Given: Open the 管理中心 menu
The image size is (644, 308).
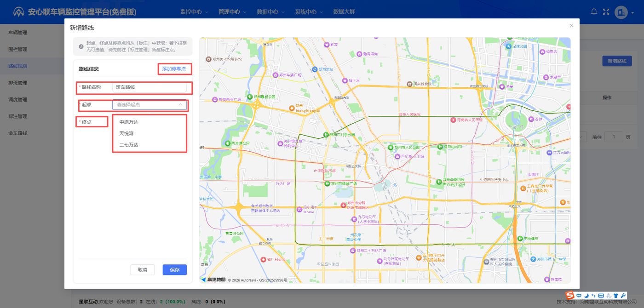Looking at the screenshot, I should [x=232, y=12].
